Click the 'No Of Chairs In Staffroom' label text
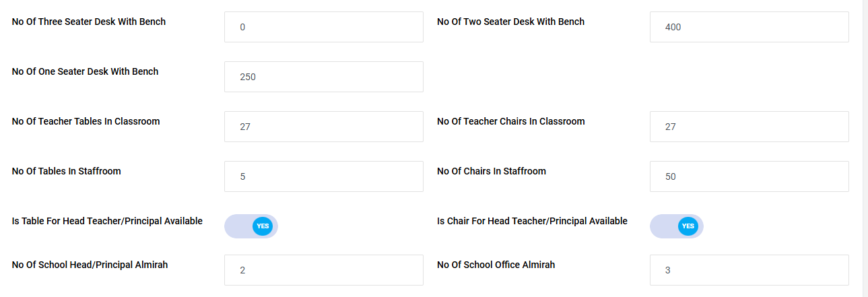 [492, 171]
